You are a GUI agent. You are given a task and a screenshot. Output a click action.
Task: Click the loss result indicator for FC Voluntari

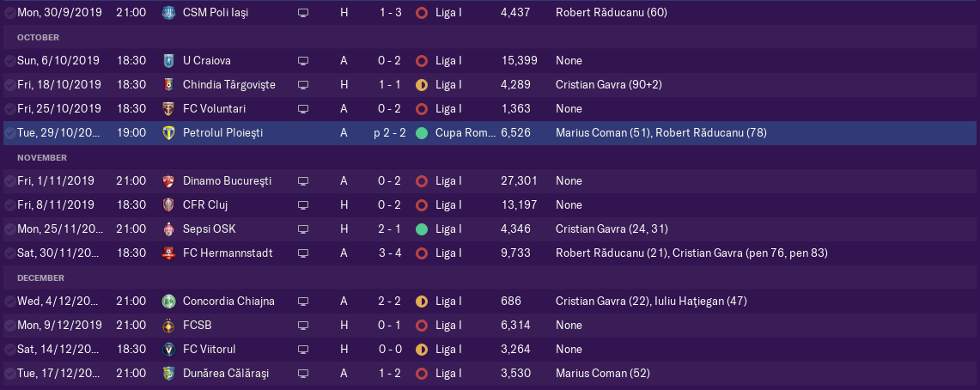click(x=421, y=109)
